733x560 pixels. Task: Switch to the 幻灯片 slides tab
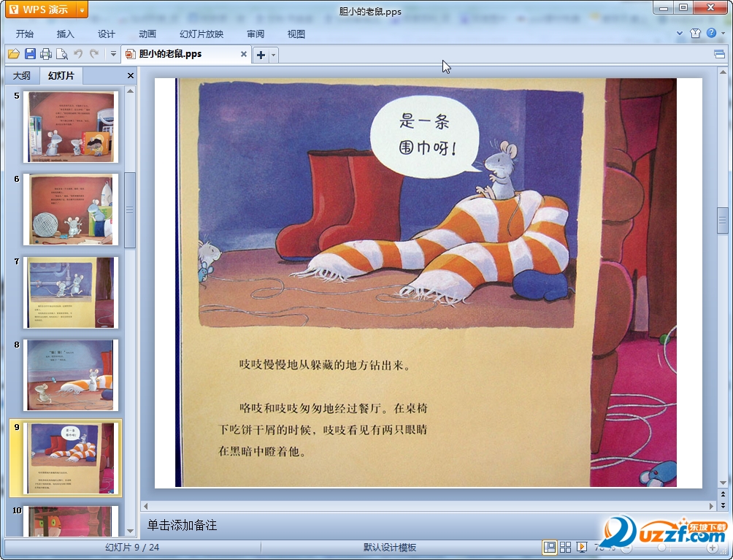[x=61, y=76]
